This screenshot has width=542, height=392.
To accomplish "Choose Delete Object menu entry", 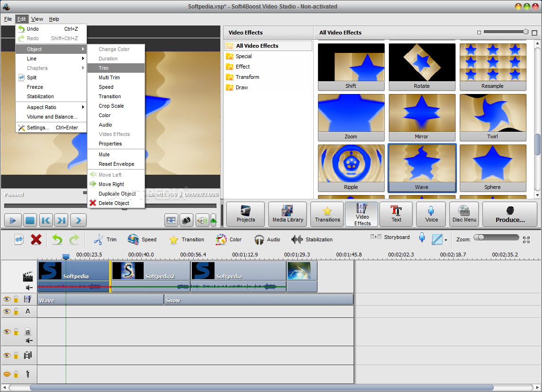I will [116, 203].
